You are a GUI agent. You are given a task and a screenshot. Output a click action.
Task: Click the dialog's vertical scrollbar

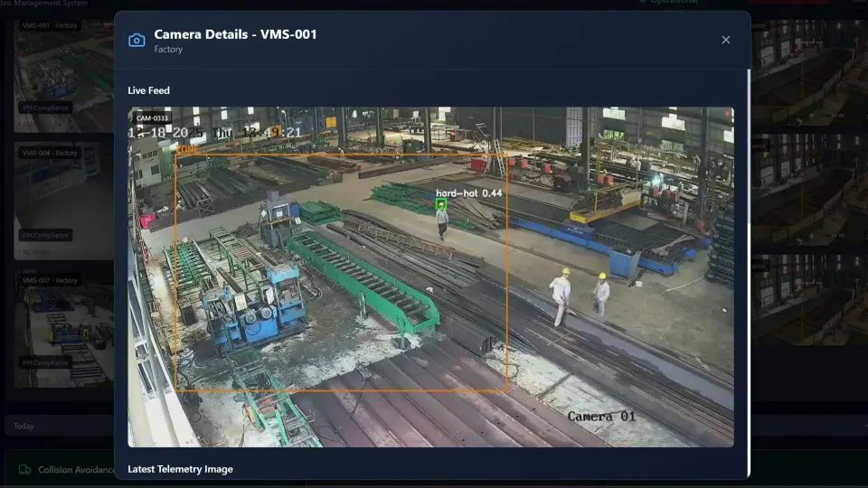[x=749, y=146]
